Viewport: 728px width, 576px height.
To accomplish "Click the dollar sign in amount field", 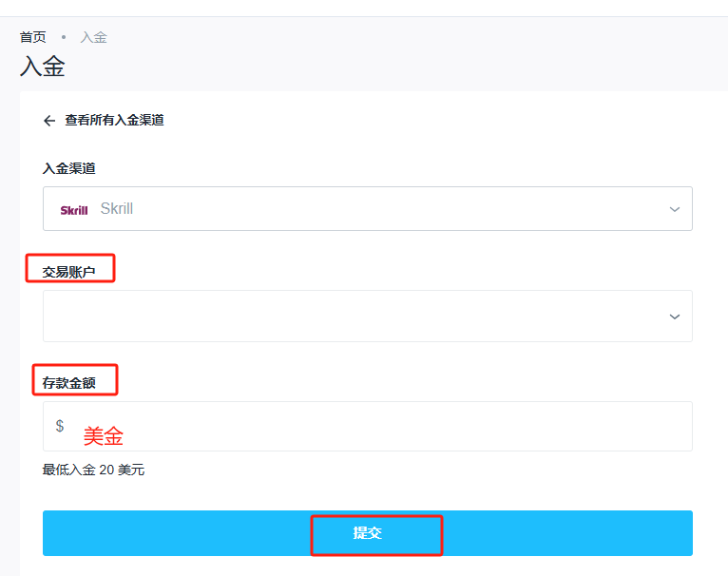I will [x=60, y=426].
